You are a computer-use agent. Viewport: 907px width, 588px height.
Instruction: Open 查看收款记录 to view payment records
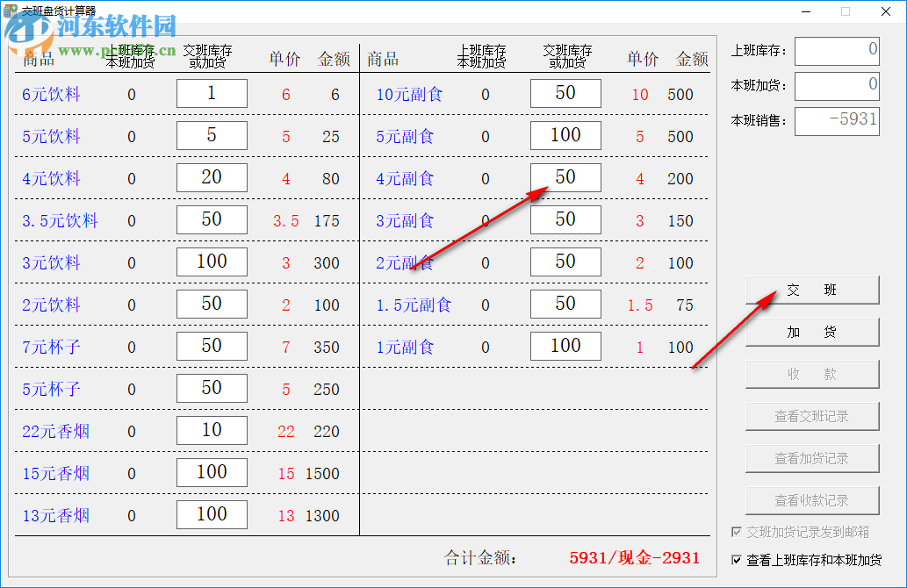tap(811, 500)
